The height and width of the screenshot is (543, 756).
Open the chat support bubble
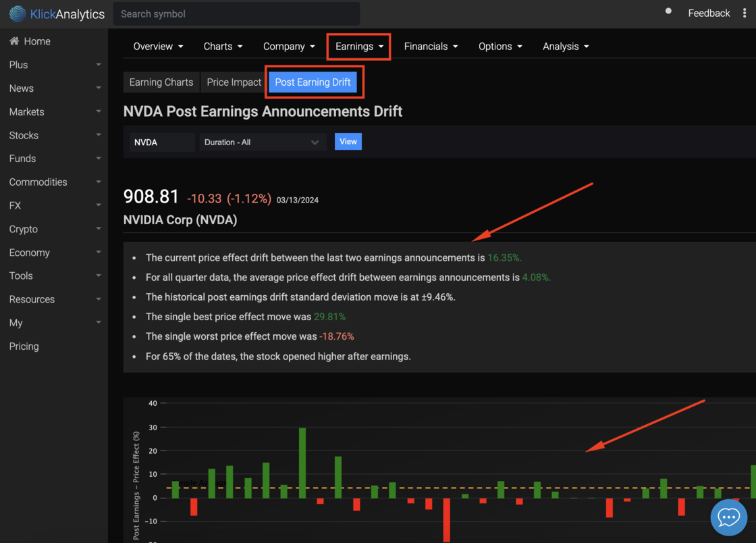tap(728, 517)
